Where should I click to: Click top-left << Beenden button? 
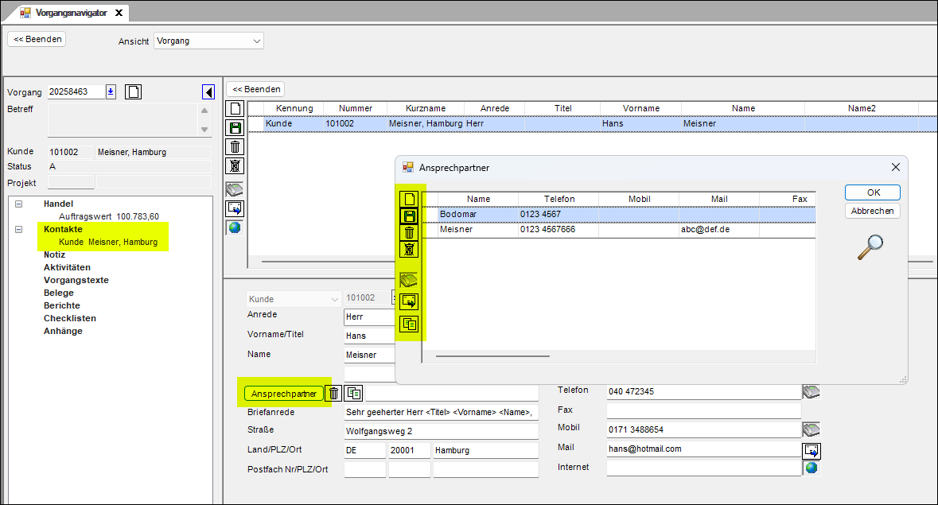[37, 39]
